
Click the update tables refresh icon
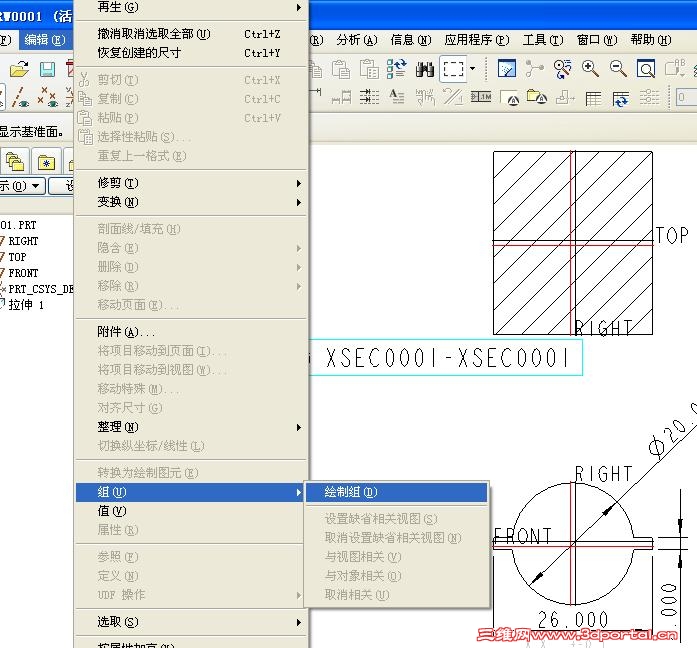tap(621, 98)
